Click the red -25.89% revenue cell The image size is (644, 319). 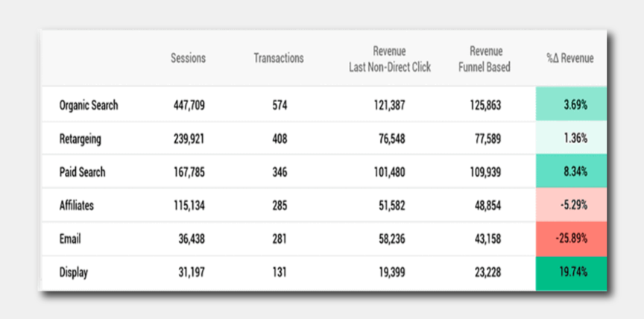pyautogui.click(x=571, y=239)
